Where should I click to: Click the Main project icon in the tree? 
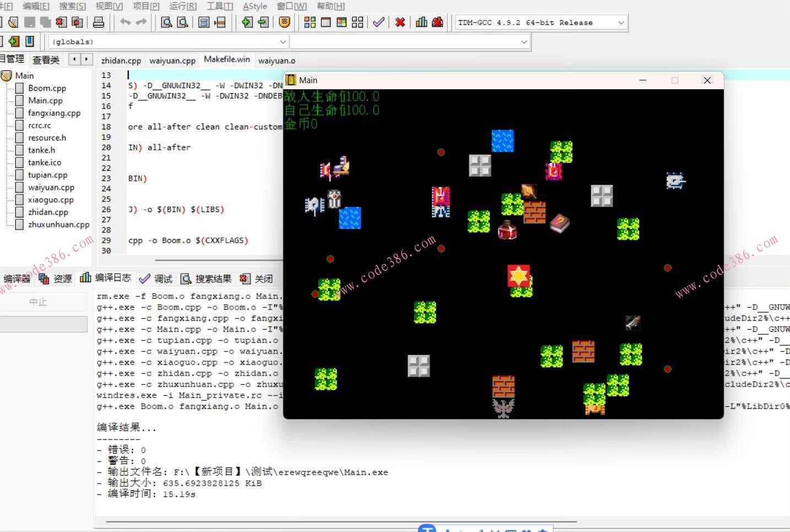tap(7, 75)
